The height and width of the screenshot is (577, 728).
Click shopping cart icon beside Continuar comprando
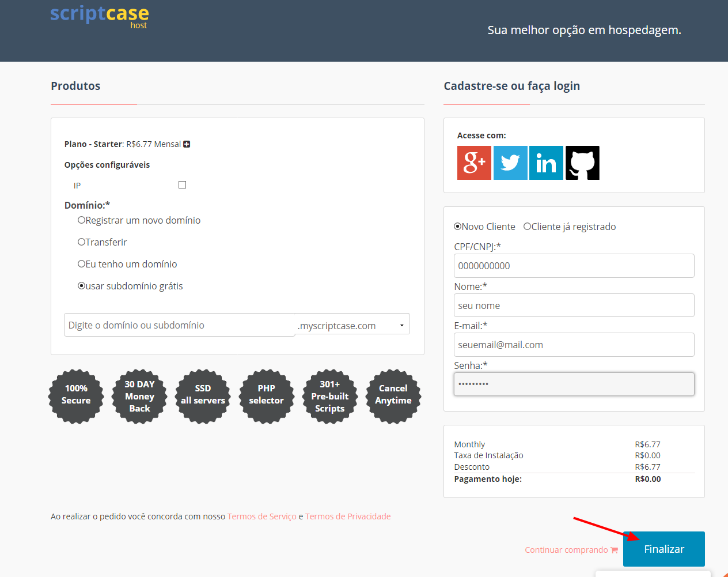614,550
